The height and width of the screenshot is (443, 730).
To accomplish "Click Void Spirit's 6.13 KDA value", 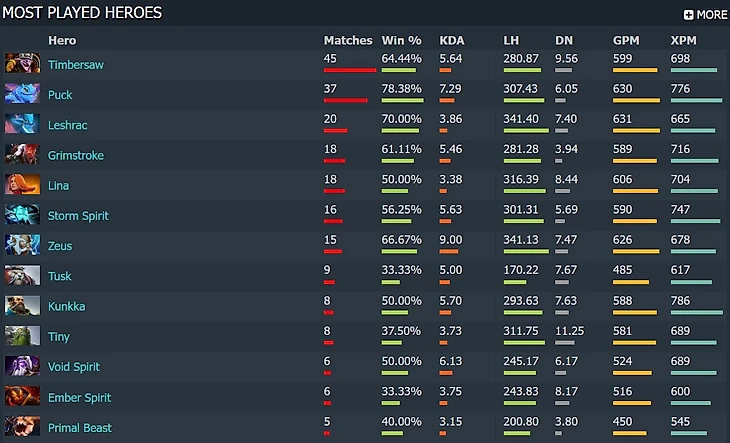I will tap(451, 361).
